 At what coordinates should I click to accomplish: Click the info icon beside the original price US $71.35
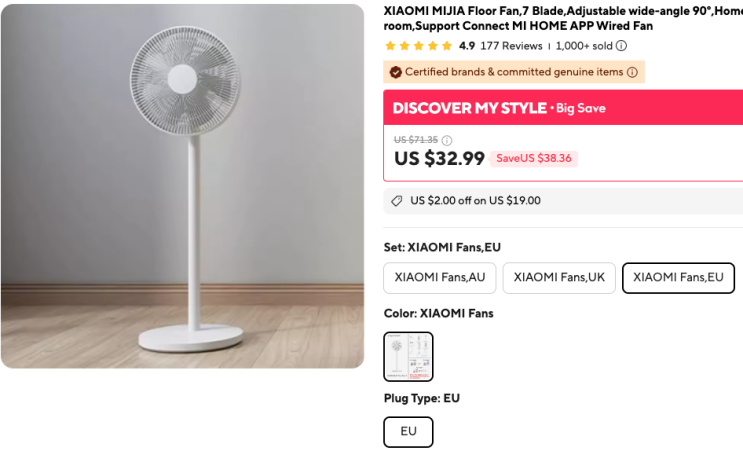click(x=447, y=140)
